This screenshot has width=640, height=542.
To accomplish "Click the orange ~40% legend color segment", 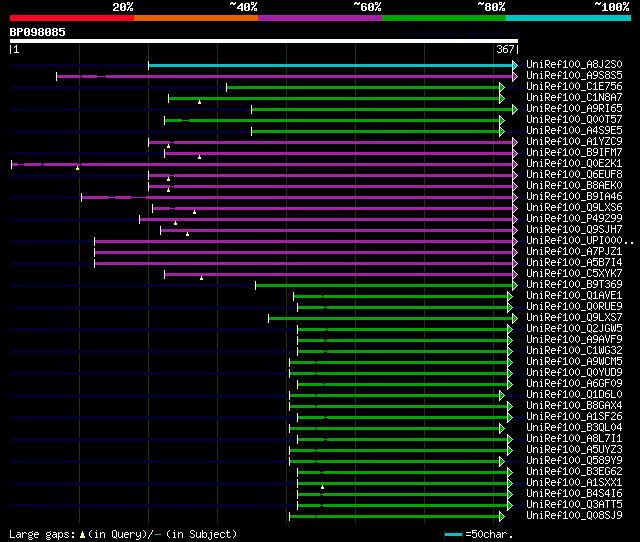I will pos(196,18).
